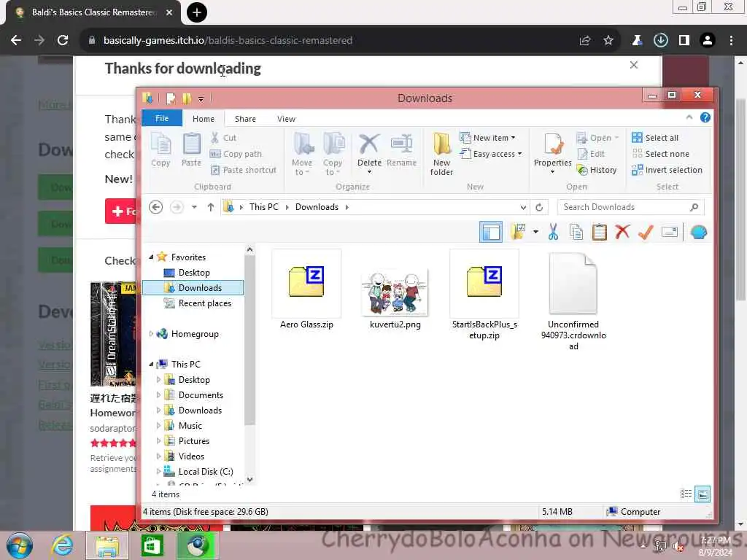The height and width of the screenshot is (560, 747).
Task: Click the History button in Open group
Action: pos(597,170)
